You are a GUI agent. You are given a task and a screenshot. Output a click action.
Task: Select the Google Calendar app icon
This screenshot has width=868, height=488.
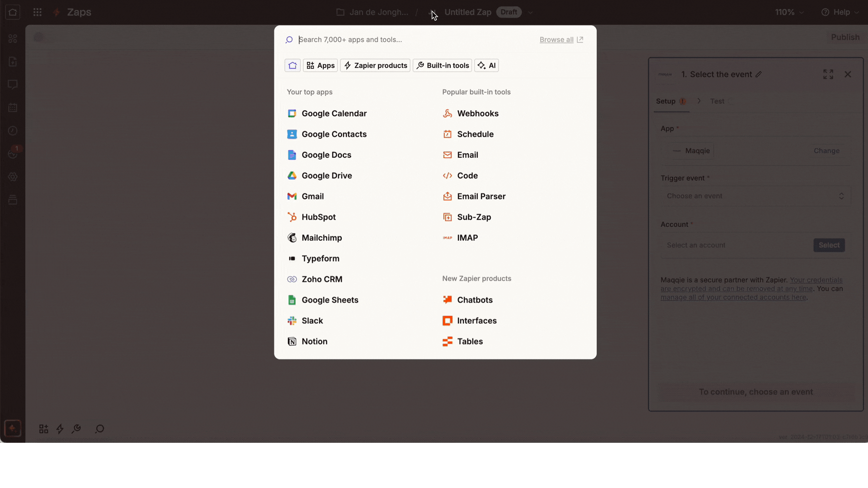pos(292,113)
